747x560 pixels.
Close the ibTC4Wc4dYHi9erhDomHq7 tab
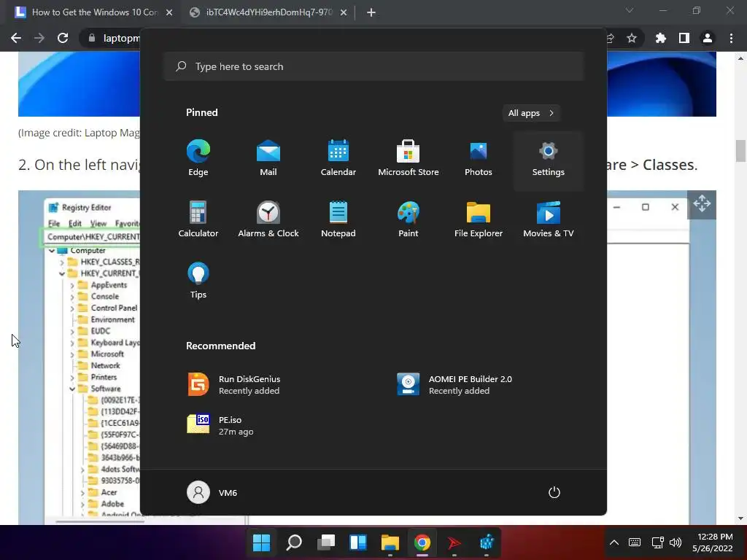344,13
